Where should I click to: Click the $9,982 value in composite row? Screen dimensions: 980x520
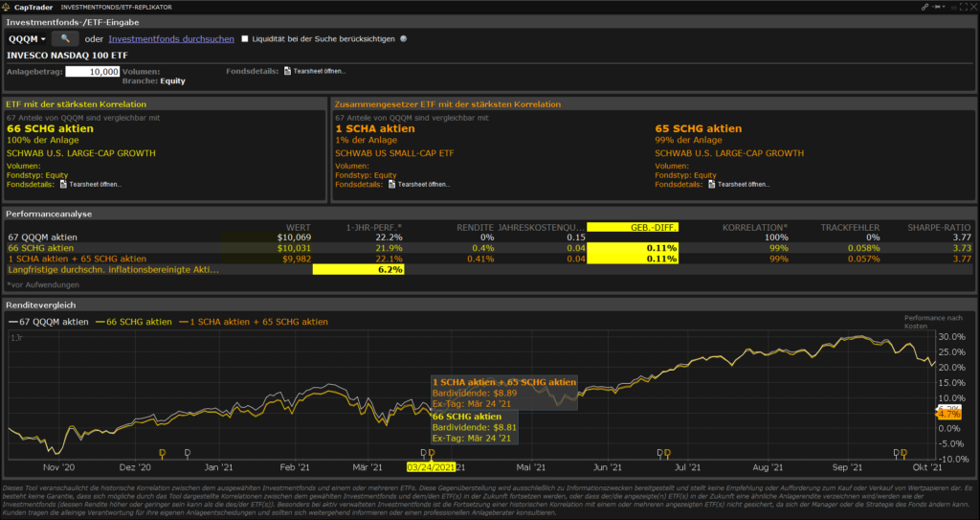[297, 260]
